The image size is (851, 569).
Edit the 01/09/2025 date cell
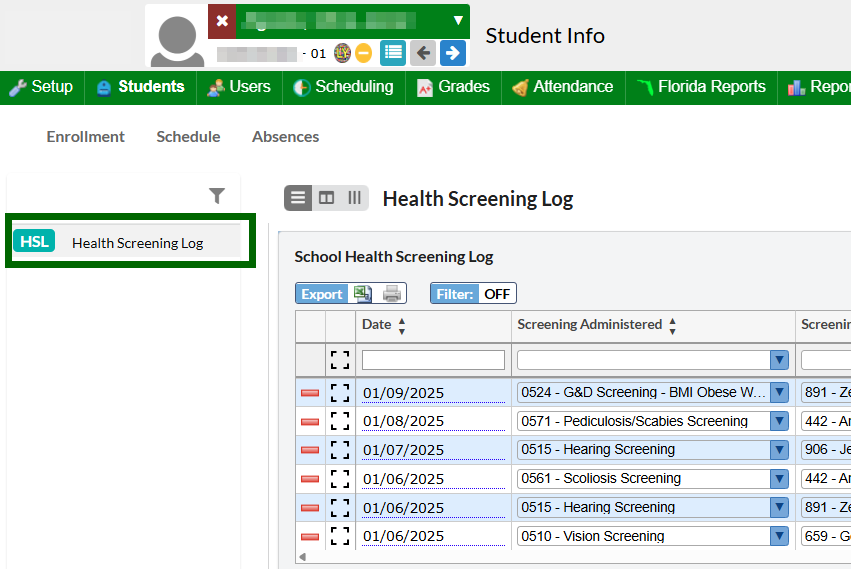click(433, 393)
